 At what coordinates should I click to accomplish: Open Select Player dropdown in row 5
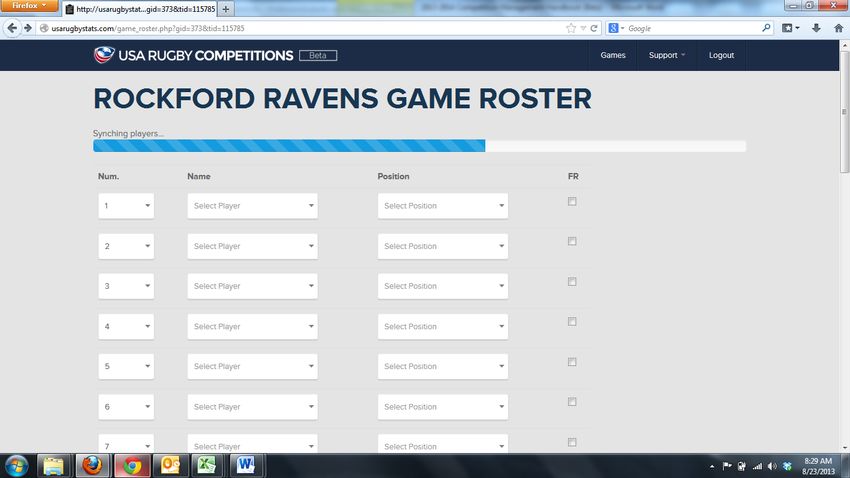pyautogui.click(x=252, y=366)
